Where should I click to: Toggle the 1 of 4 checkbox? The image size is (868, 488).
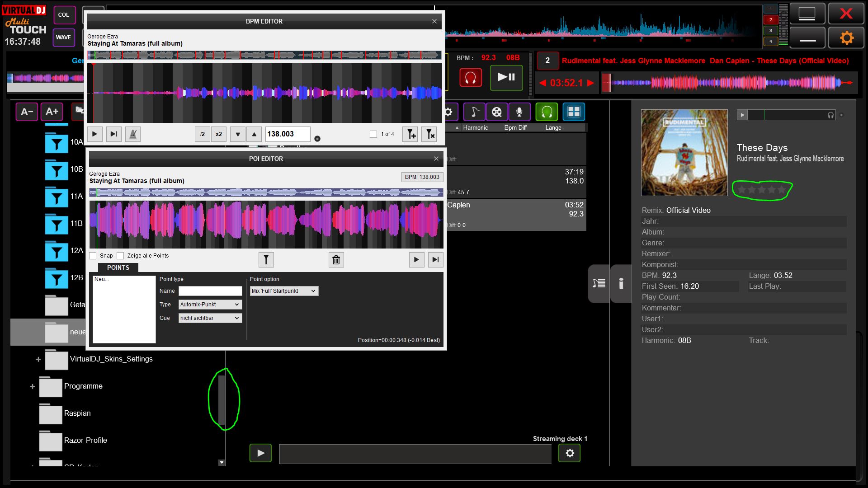tap(373, 134)
